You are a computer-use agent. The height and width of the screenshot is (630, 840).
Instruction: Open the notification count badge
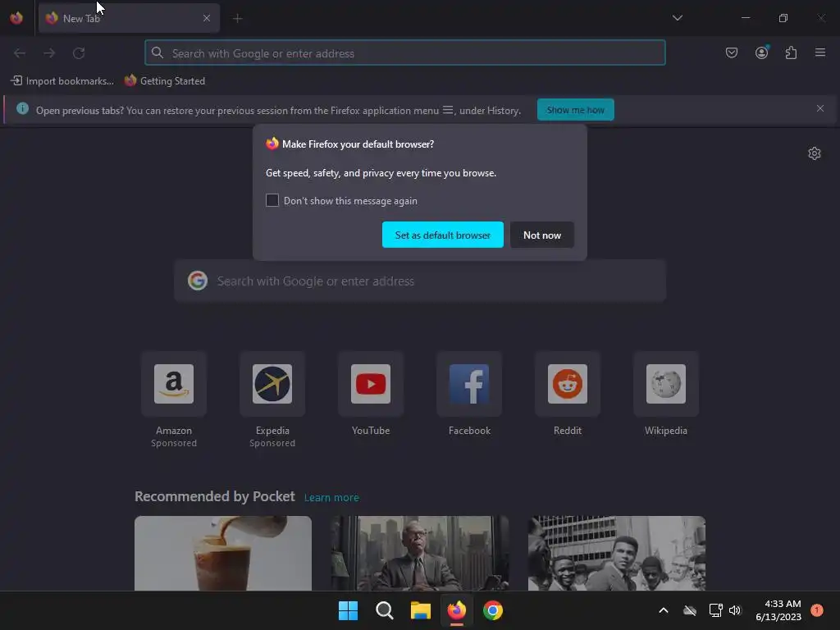click(816, 610)
